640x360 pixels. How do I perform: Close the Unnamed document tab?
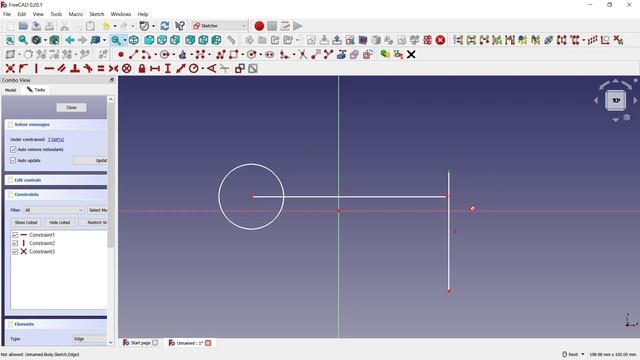tap(208, 343)
